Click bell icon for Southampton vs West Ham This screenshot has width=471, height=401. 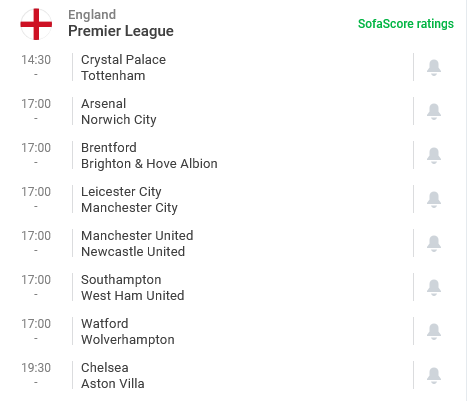[434, 288]
